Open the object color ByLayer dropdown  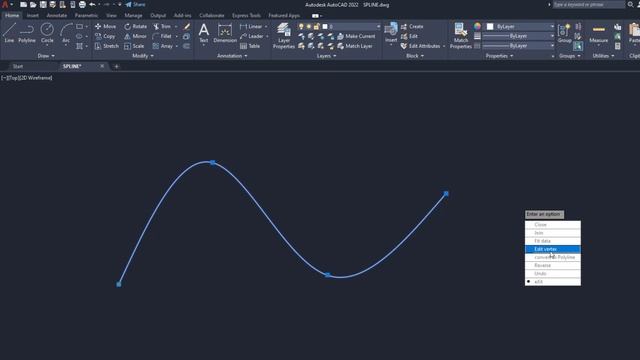[520, 26]
